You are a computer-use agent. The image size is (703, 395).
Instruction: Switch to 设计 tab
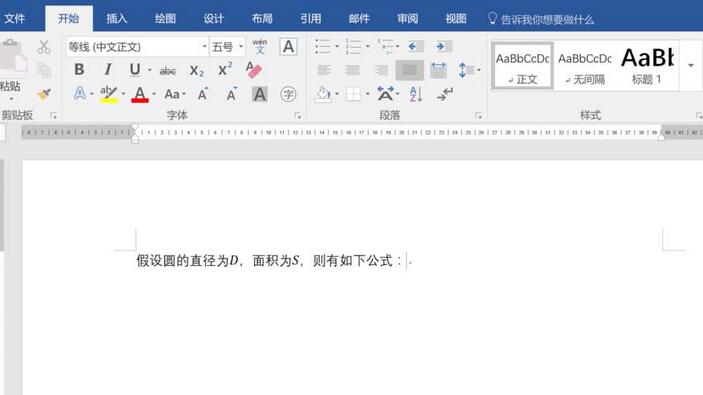pos(213,18)
